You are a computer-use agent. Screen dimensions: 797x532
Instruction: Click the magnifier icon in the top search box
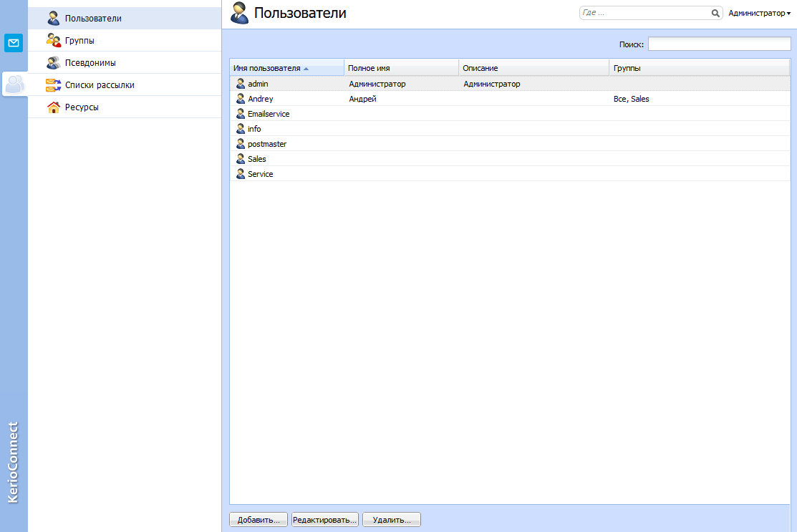[715, 13]
